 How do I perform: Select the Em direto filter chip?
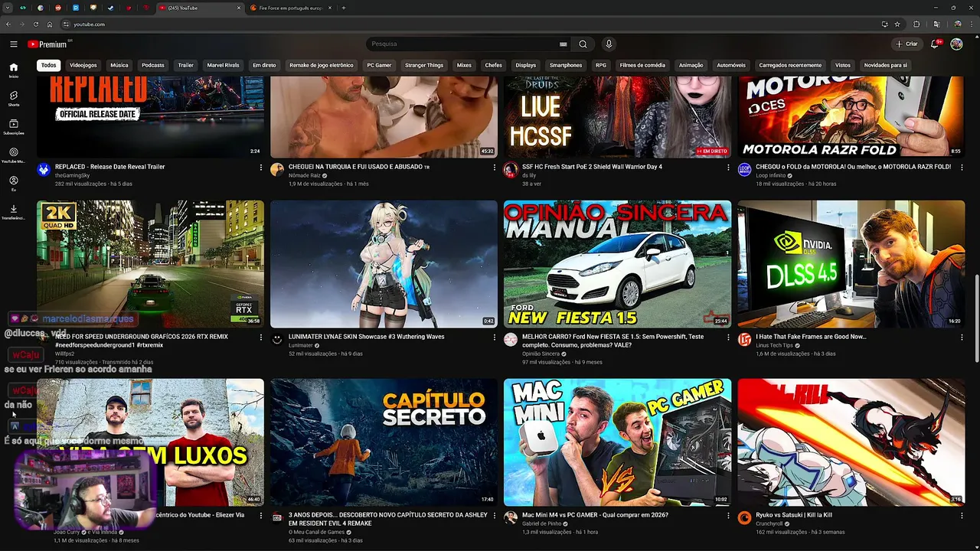pyautogui.click(x=264, y=65)
